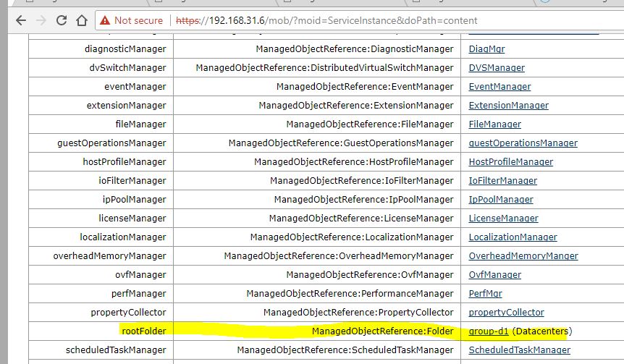Click the ManagedObjectReference:DistributedVirtualSwitchManager type cell

tap(317, 67)
